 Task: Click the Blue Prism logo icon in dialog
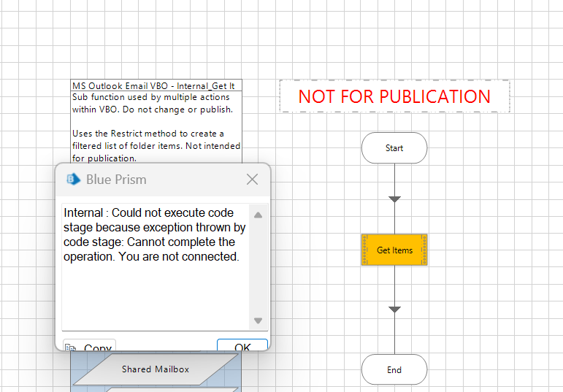point(73,180)
